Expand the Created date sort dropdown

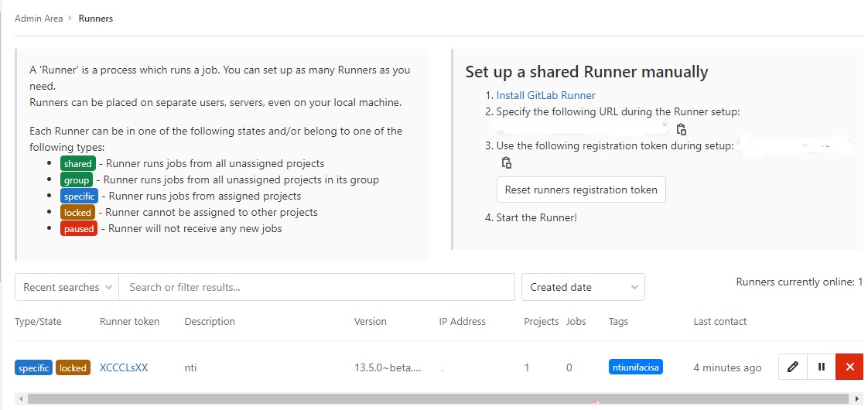pos(583,287)
